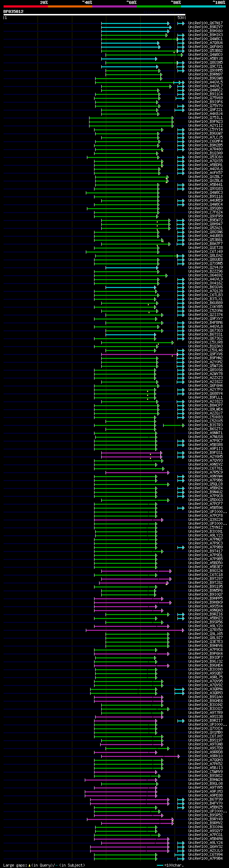Click UniRef100_B3STR3 label
Image resolution: width=229 pixels, height=868 pixels.
click(x=205, y=425)
